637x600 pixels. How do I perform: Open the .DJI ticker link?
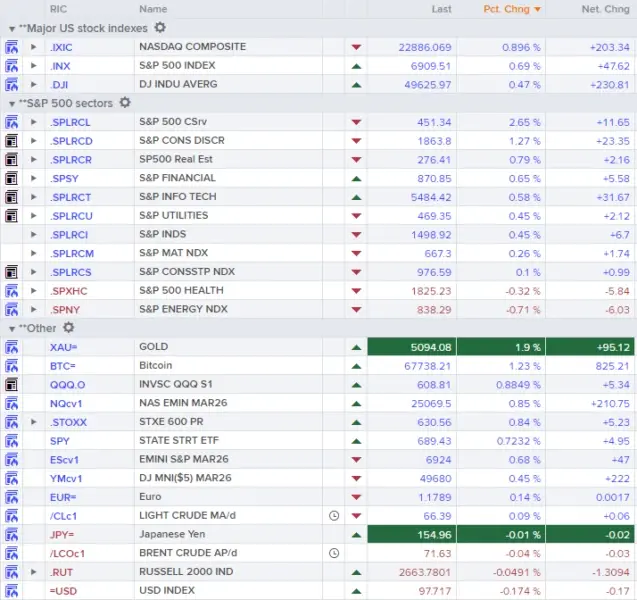[x=59, y=85]
